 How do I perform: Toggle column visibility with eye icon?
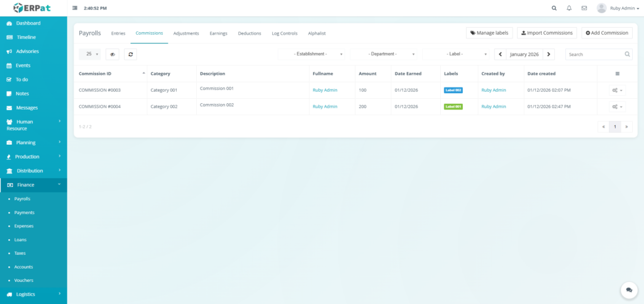pos(113,54)
